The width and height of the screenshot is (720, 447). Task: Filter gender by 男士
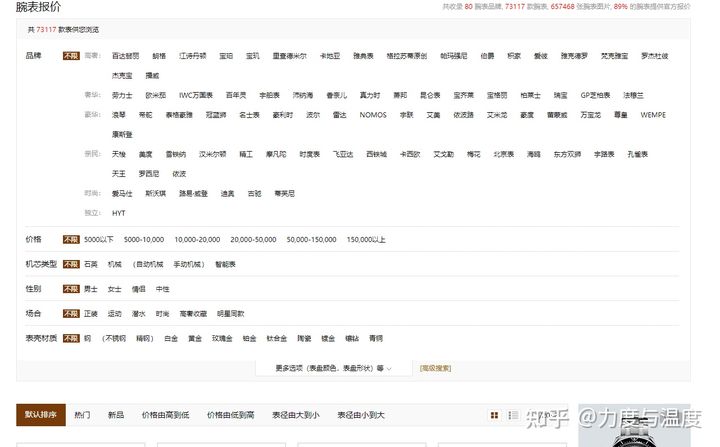[91, 289]
